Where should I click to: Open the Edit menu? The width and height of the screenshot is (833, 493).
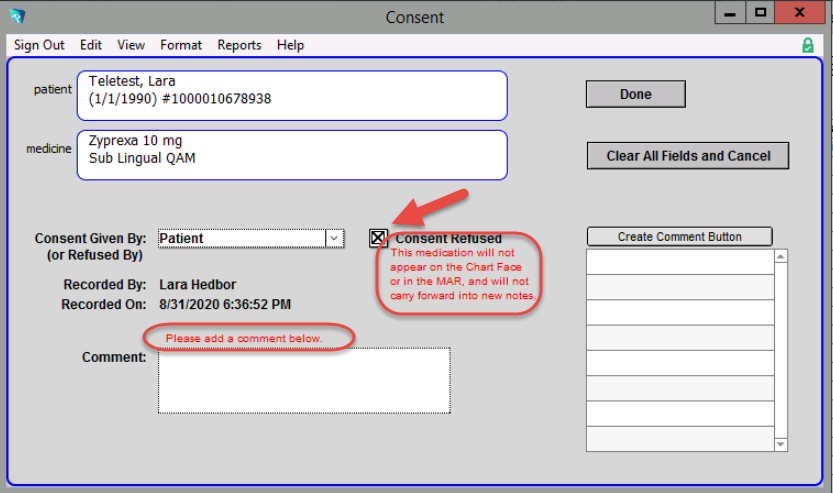click(x=91, y=45)
